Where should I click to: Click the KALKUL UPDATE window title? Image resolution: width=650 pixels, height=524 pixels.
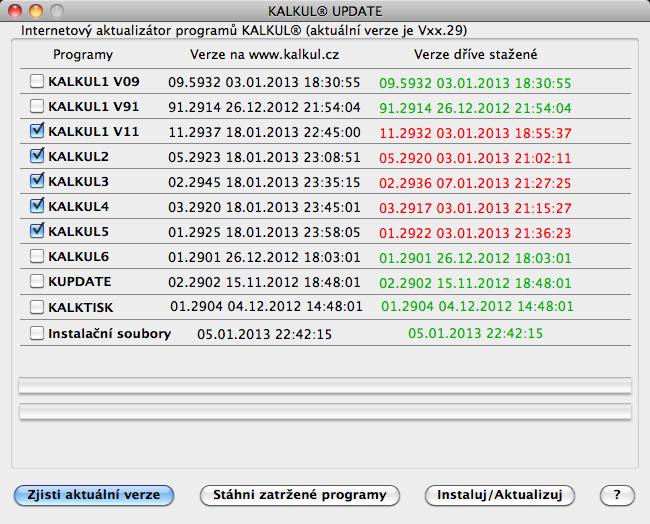(325, 11)
